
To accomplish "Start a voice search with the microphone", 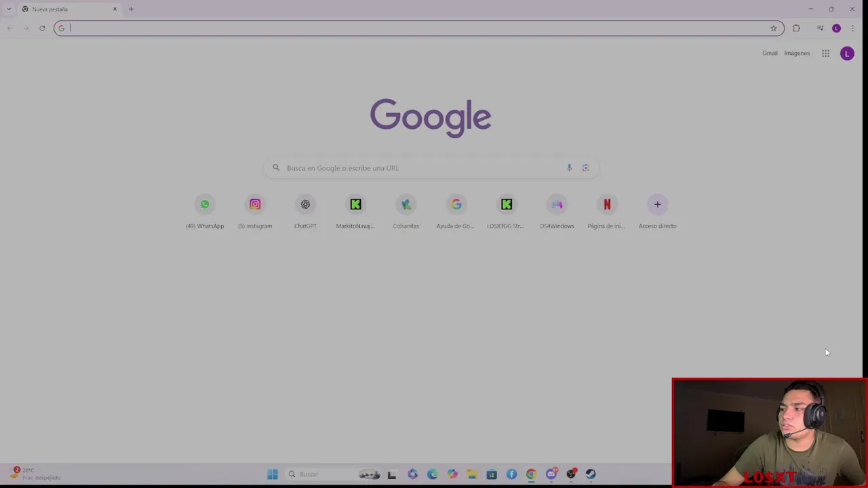I will pyautogui.click(x=569, y=168).
